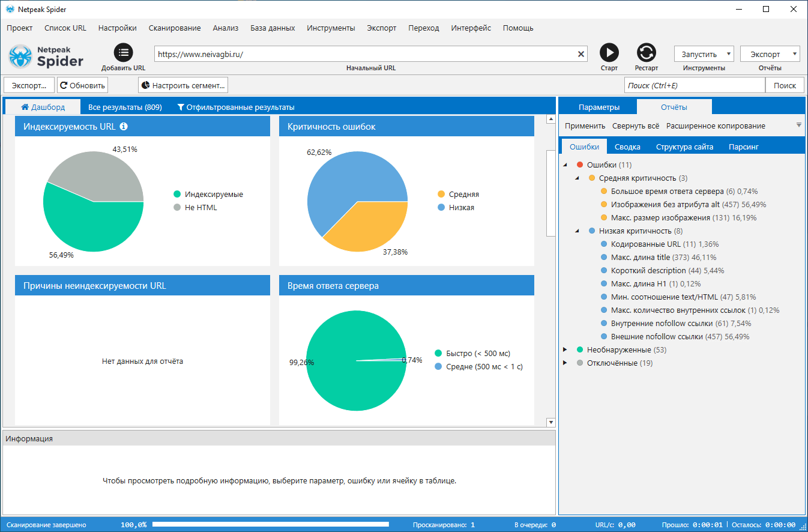Open the Помощь menu
808x532 pixels.
[x=518, y=28]
